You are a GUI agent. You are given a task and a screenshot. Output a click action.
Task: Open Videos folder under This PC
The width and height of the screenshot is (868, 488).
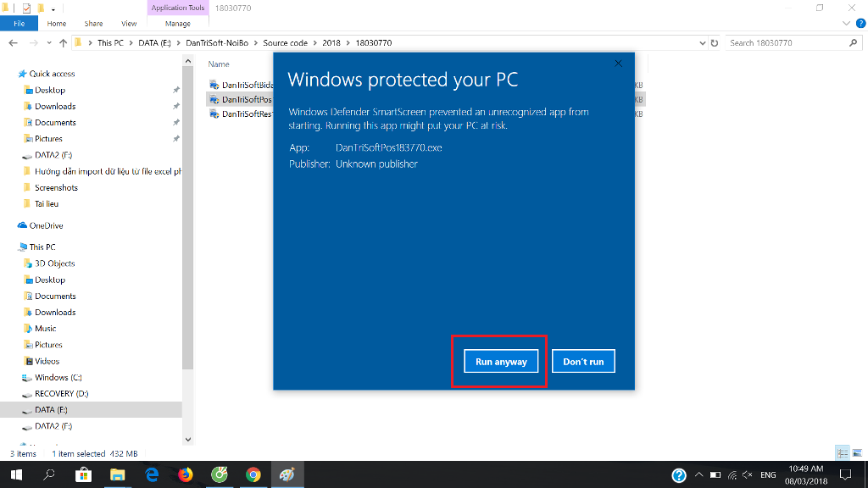click(47, 361)
